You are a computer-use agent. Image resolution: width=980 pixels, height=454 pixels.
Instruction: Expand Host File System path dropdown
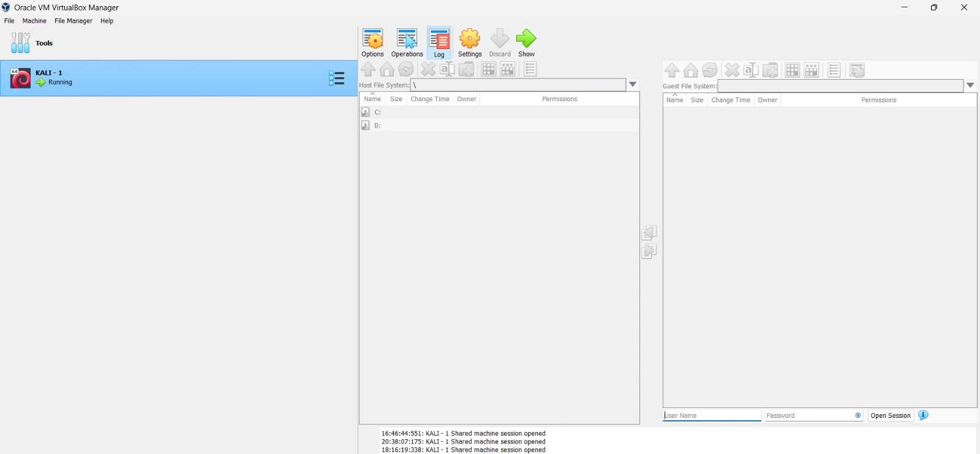(633, 85)
